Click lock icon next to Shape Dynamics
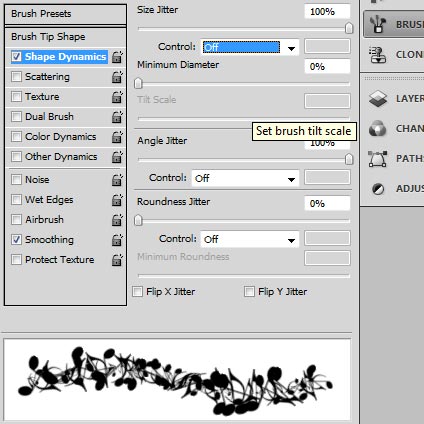The width and height of the screenshot is (424, 424). click(x=117, y=57)
